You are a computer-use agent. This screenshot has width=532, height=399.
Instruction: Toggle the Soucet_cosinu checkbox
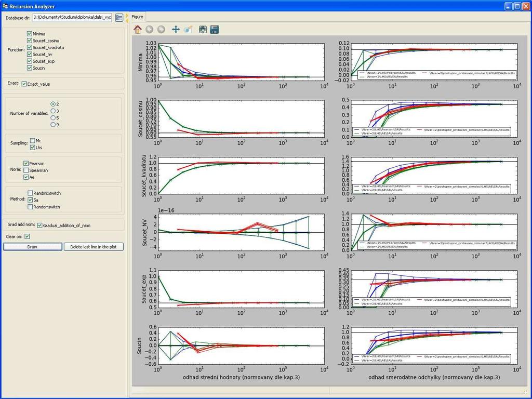[x=29, y=41]
